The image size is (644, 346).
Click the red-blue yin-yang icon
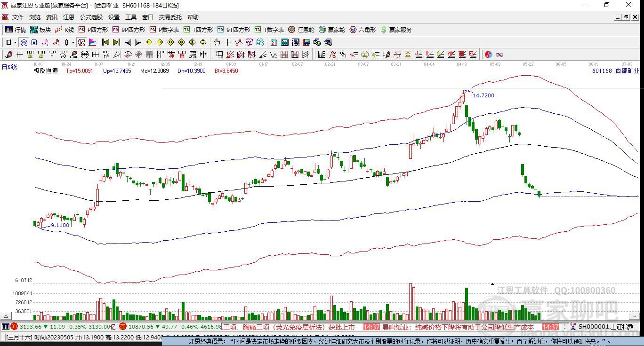489,55
